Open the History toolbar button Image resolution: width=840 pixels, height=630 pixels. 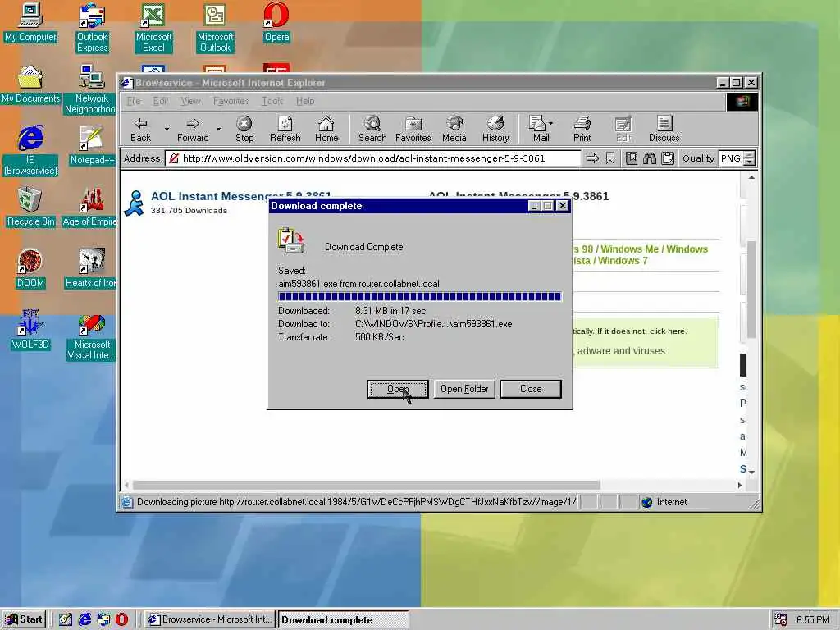tap(495, 129)
